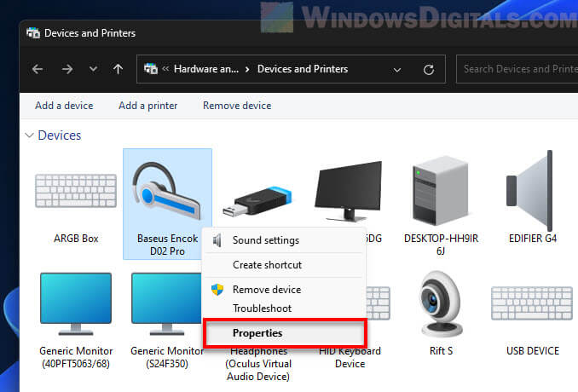The image size is (578, 392).
Task: Open Properties from the context menu
Action: 285,333
